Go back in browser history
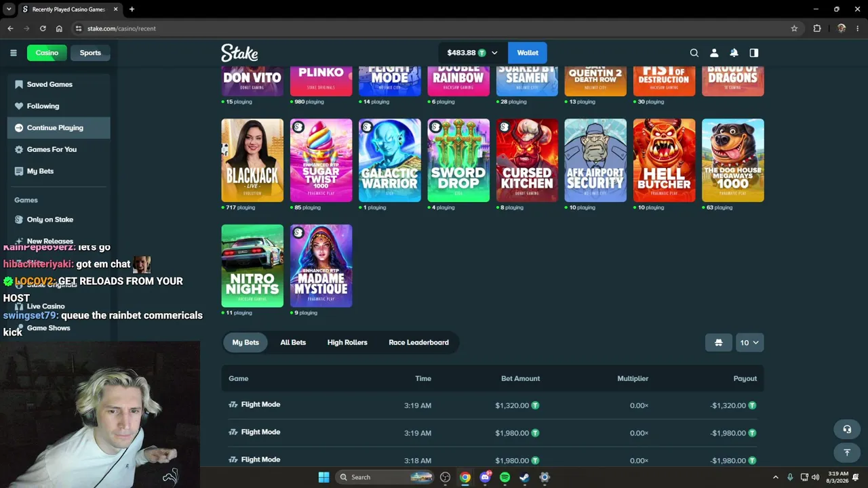868x488 pixels. [x=10, y=28]
